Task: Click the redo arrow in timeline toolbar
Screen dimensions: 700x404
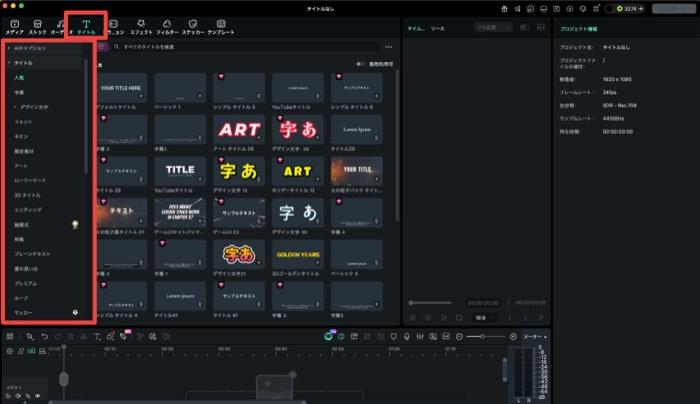Action: coord(58,336)
